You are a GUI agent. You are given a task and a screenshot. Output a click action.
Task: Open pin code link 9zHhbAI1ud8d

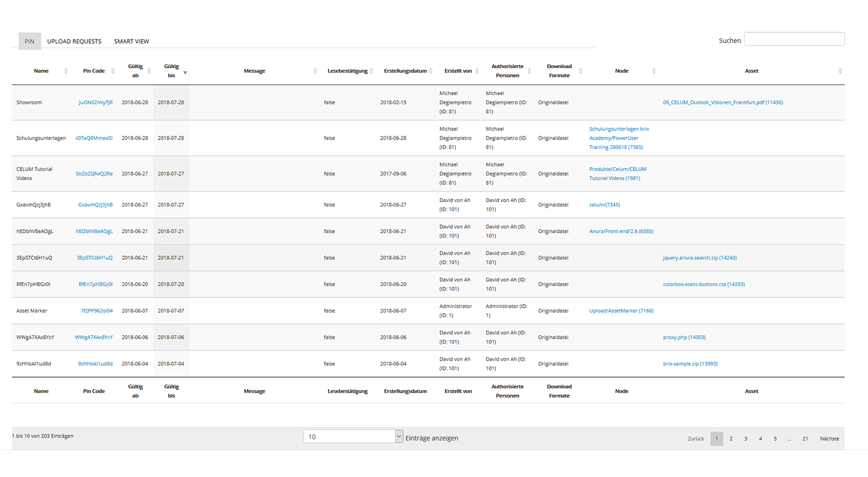(x=95, y=364)
